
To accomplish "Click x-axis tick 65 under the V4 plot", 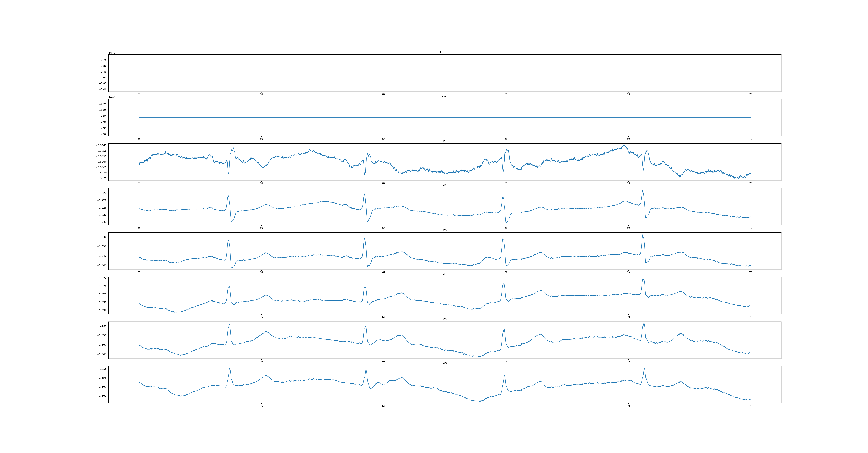I will click(139, 317).
